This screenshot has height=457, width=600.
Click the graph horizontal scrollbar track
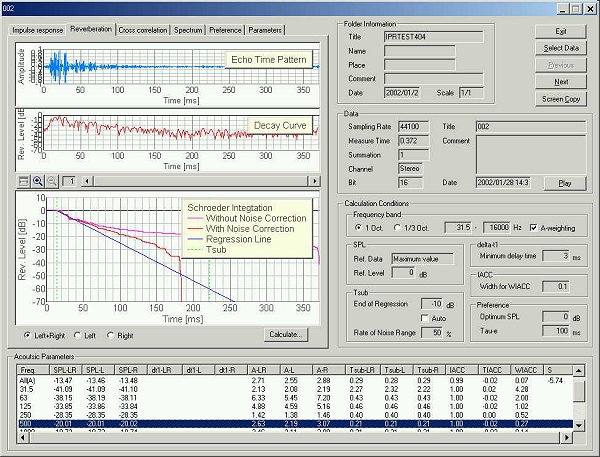[201, 181]
